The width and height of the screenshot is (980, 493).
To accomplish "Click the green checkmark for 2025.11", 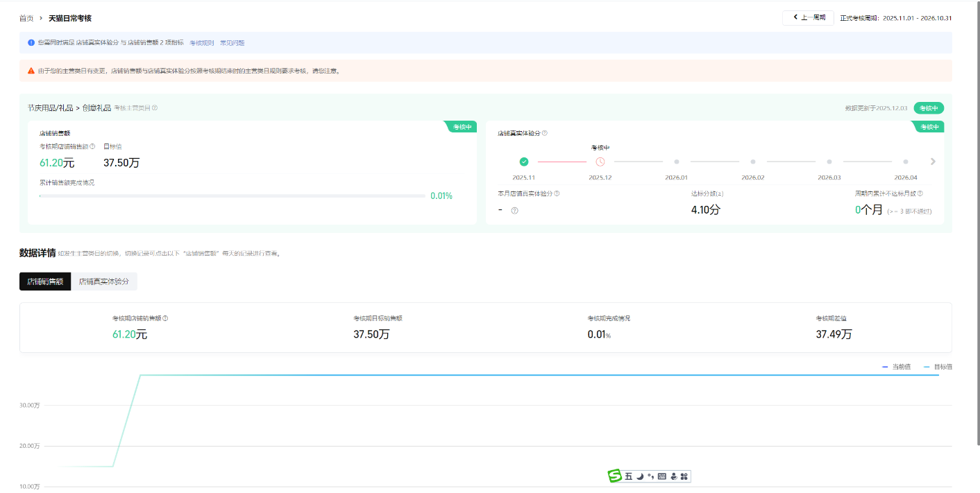I will point(524,162).
